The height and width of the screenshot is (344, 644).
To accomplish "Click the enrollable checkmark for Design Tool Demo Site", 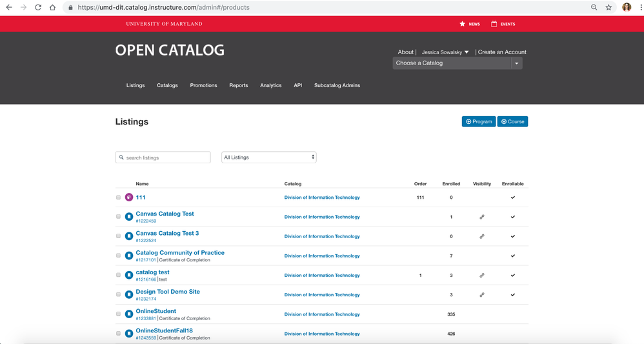I will point(512,295).
